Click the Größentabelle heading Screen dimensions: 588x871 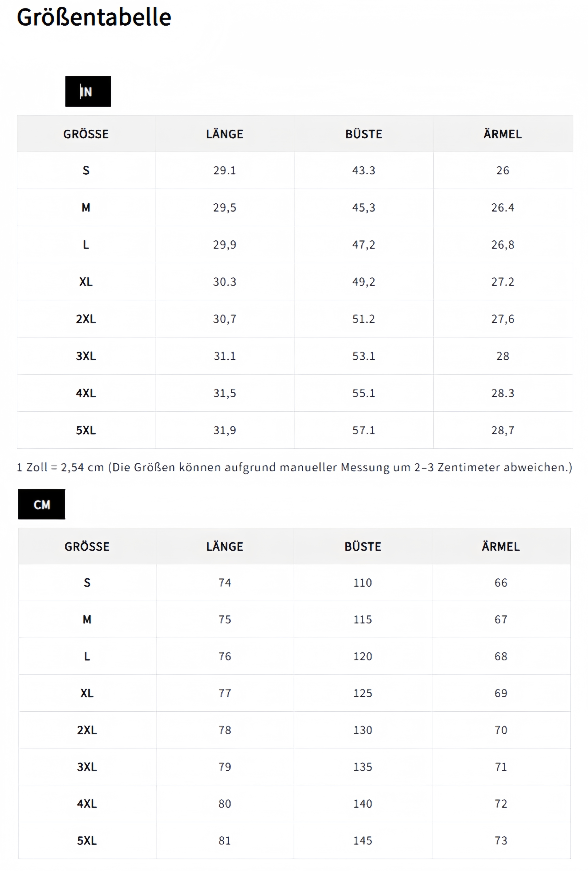pyautogui.click(x=94, y=17)
